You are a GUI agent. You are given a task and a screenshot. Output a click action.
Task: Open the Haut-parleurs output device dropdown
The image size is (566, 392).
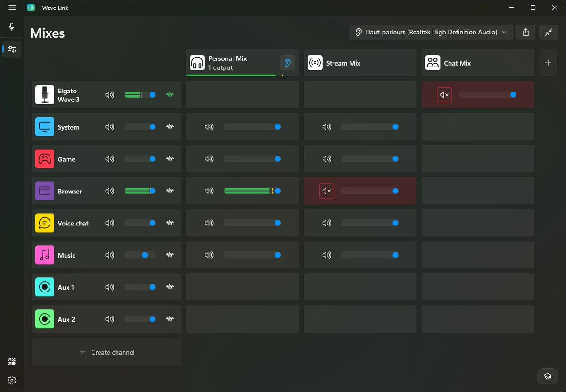pos(430,32)
